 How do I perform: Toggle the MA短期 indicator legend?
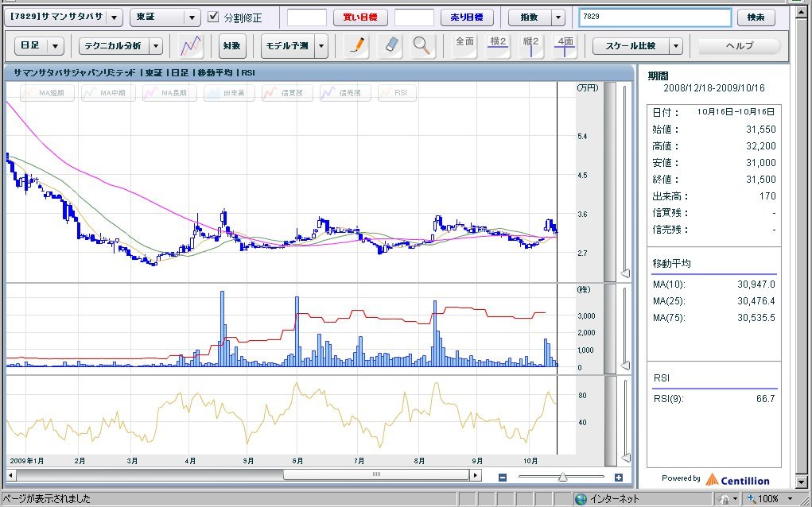(x=47, y=93)
